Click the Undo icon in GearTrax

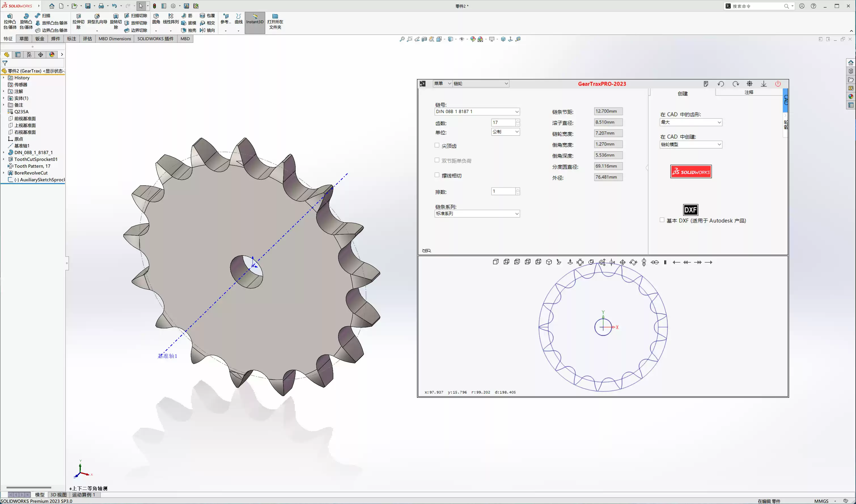721,84
